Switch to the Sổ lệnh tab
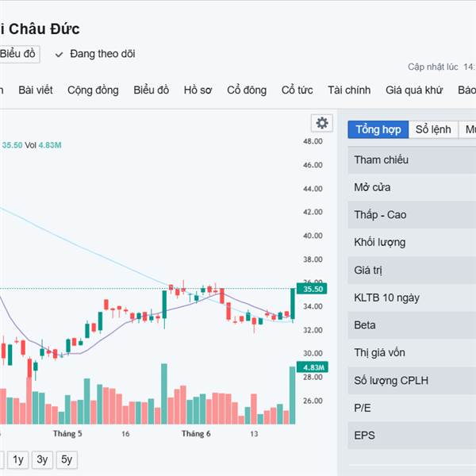Viewport: 476px width, 476px height. pyautogui.click(x=433, y=129)
